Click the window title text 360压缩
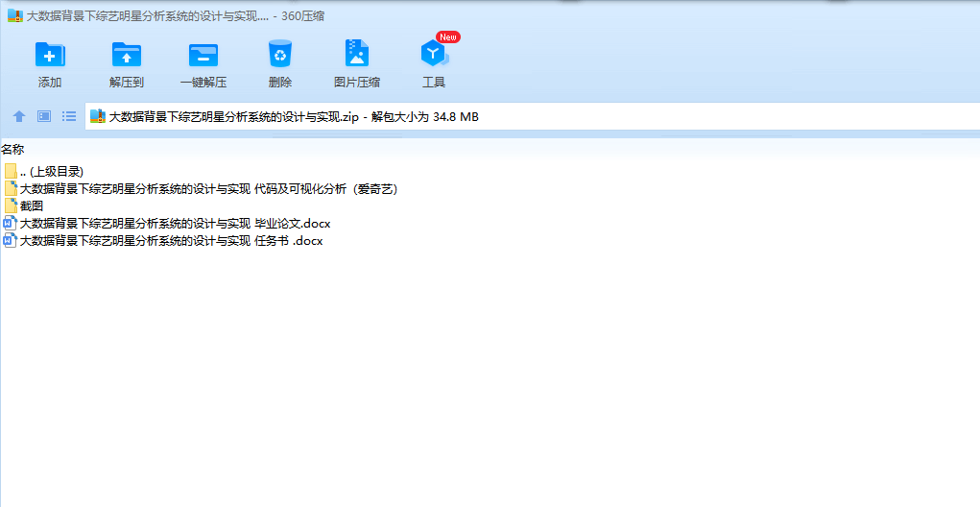The image size is (980, 507). point(302,16)
